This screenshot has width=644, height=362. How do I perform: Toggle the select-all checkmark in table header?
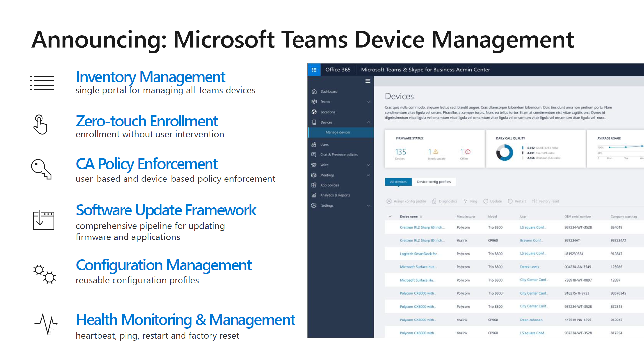point(390,217)
